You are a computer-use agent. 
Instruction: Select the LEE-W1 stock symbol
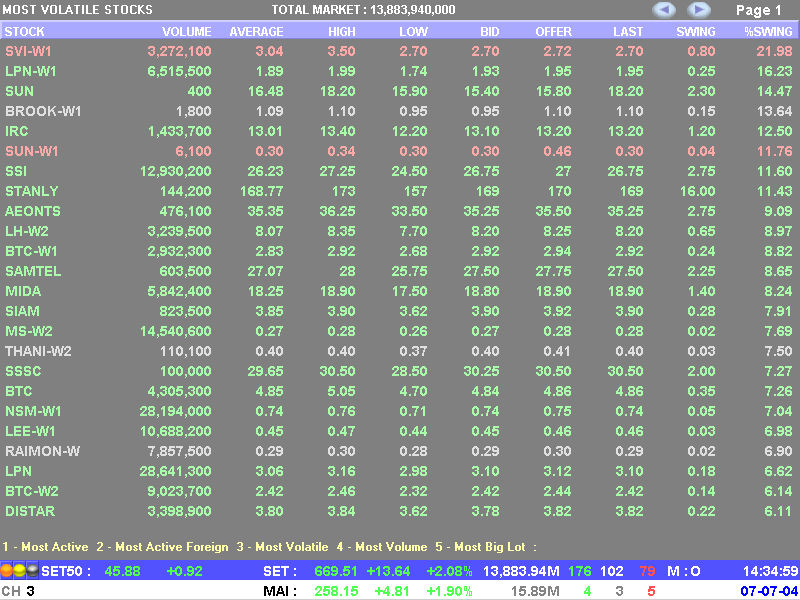pos(30,431)
